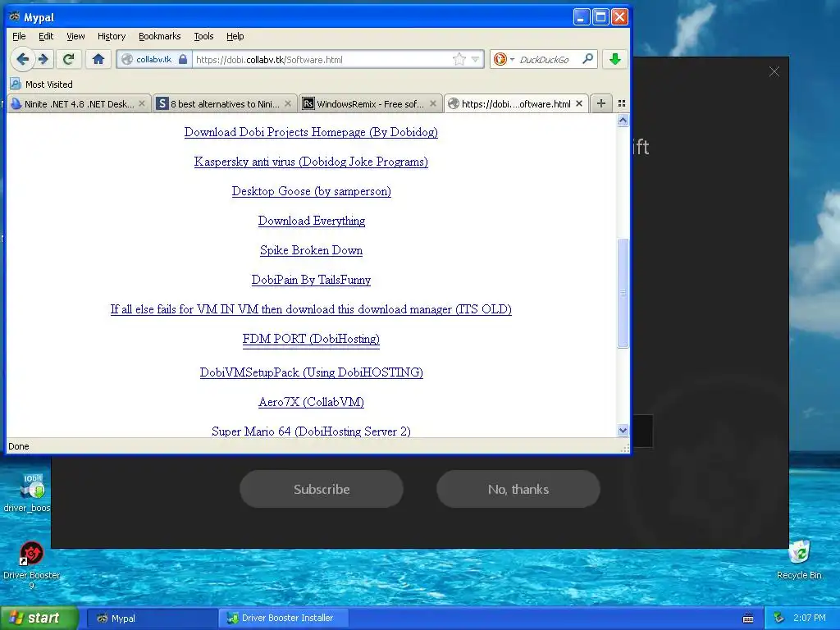This screenshot has height=630, width=840.
Task: Follow the Download Everything link
Action: click(311, 221)
